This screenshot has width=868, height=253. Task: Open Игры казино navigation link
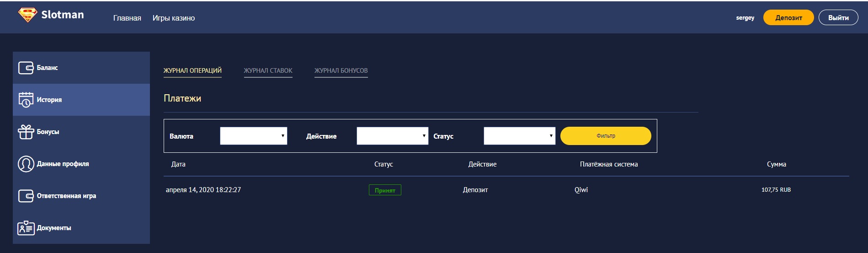(174, 18)
